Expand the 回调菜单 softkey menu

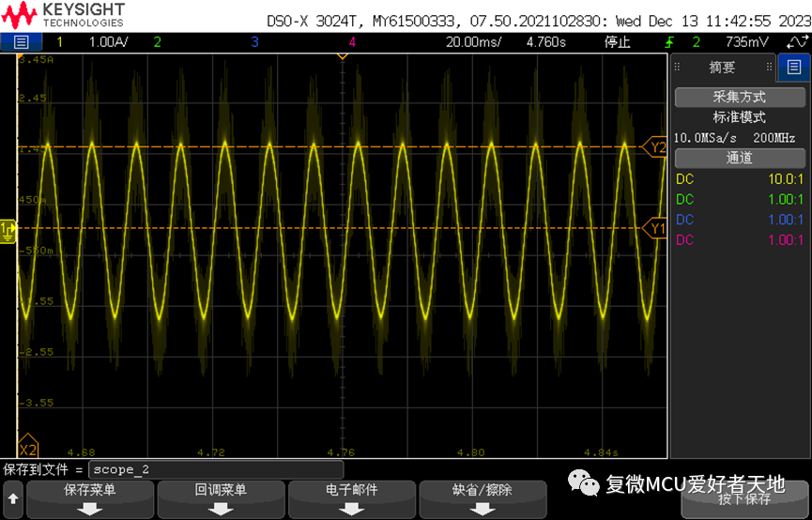tap(221, 498)
